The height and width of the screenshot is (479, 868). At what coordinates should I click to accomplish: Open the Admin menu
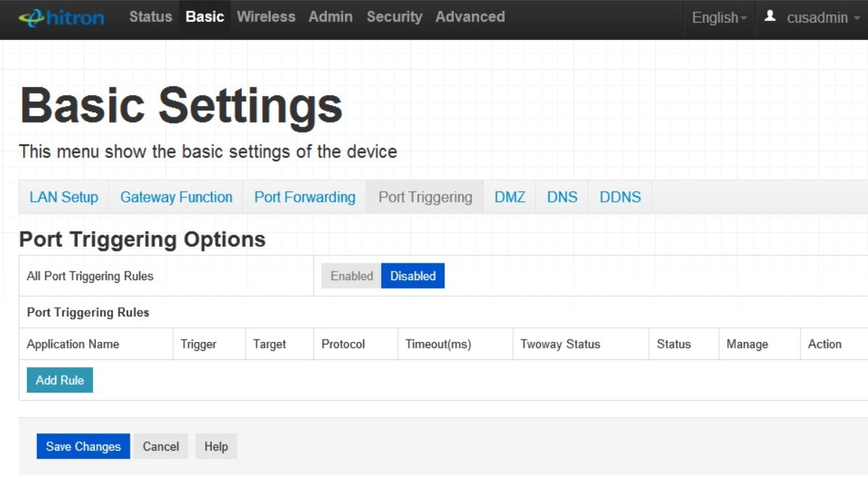point(331,17)
